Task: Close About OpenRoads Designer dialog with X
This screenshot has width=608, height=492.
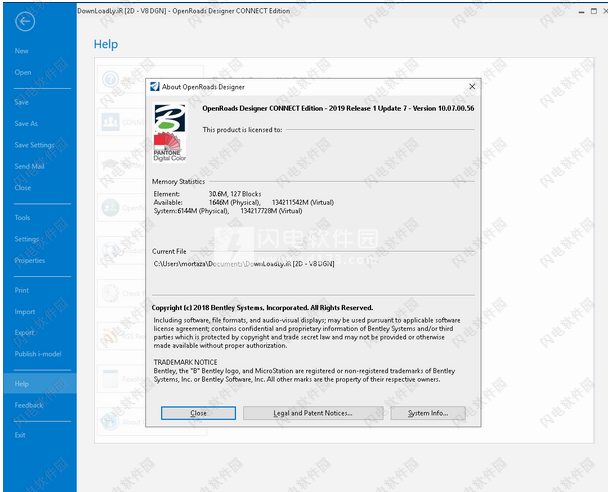Action: click(x=472, y=86)
